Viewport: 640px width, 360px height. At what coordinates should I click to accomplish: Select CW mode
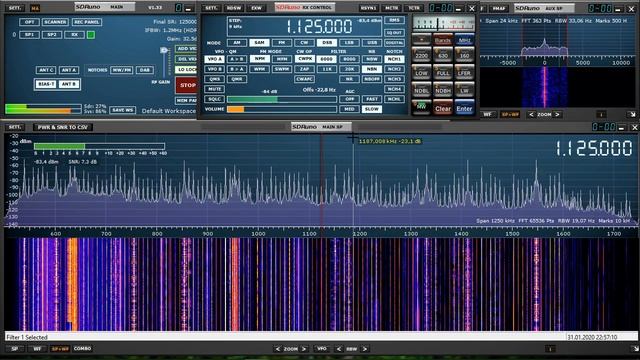[304, 42]
